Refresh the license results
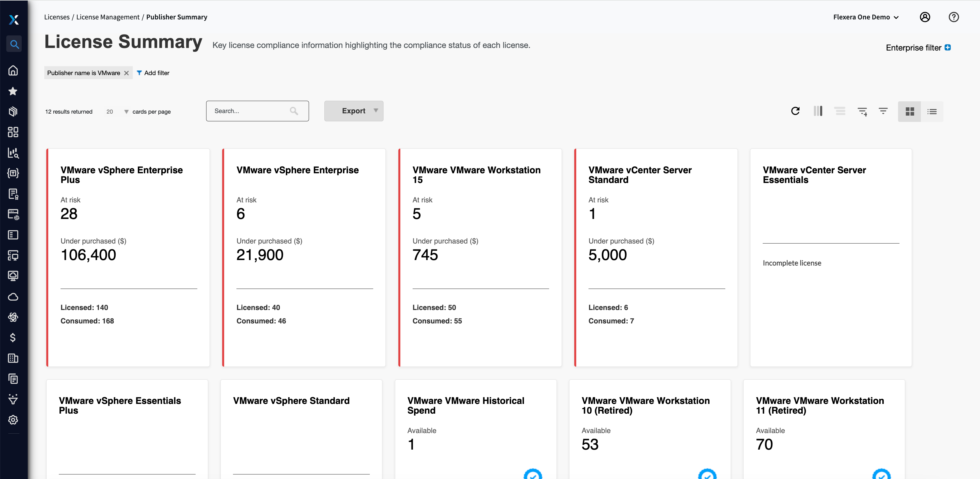980x479 pixels. click(795, 111)
